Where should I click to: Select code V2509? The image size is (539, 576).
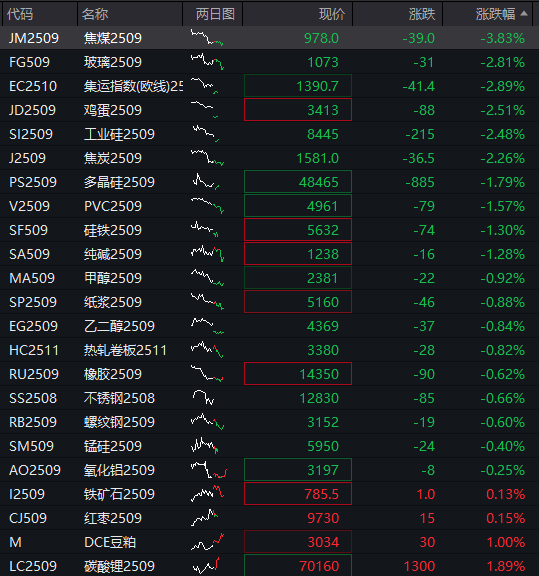click(x=29, y=206)
